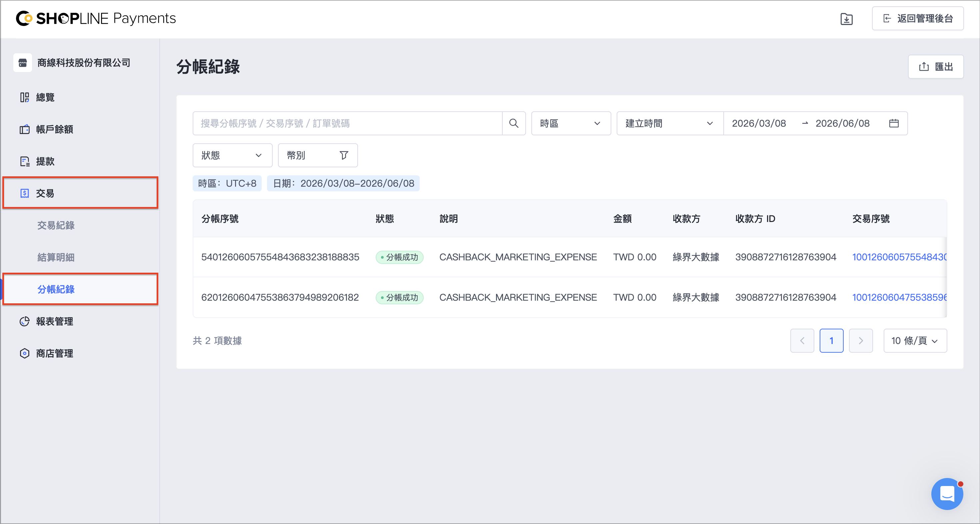980x524 pixels.
Task: Open transaction link 10012606047553859…
Action: tap(899, 298)
